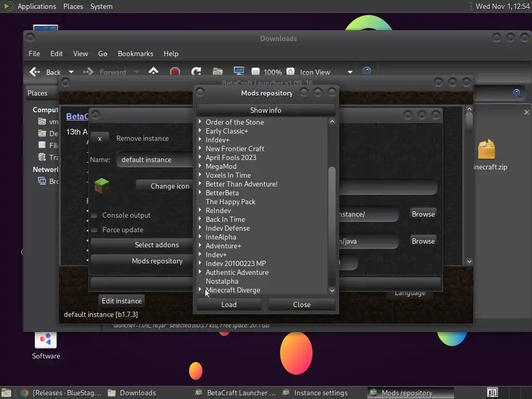Open the Software desktop icon
Viewport: 532px width, 399px height.
pos(46,339)
